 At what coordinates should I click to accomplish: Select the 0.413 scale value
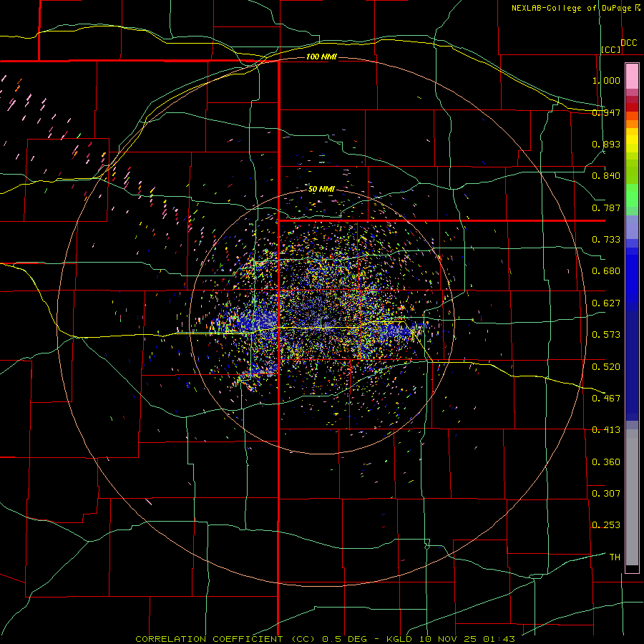(606, 430)
